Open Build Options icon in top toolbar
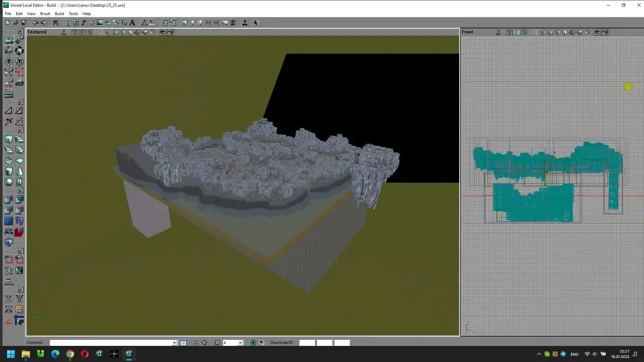The width and height of the screenshot is (644, 362). pos(232,23)
